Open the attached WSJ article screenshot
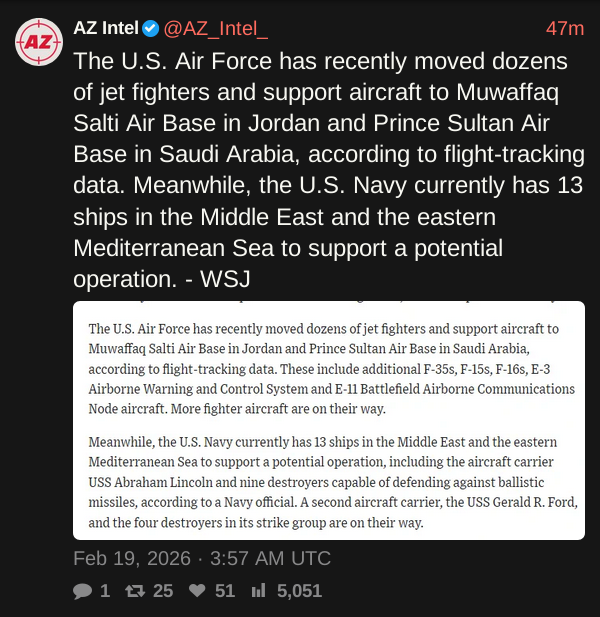 click(x=329, y=420)
